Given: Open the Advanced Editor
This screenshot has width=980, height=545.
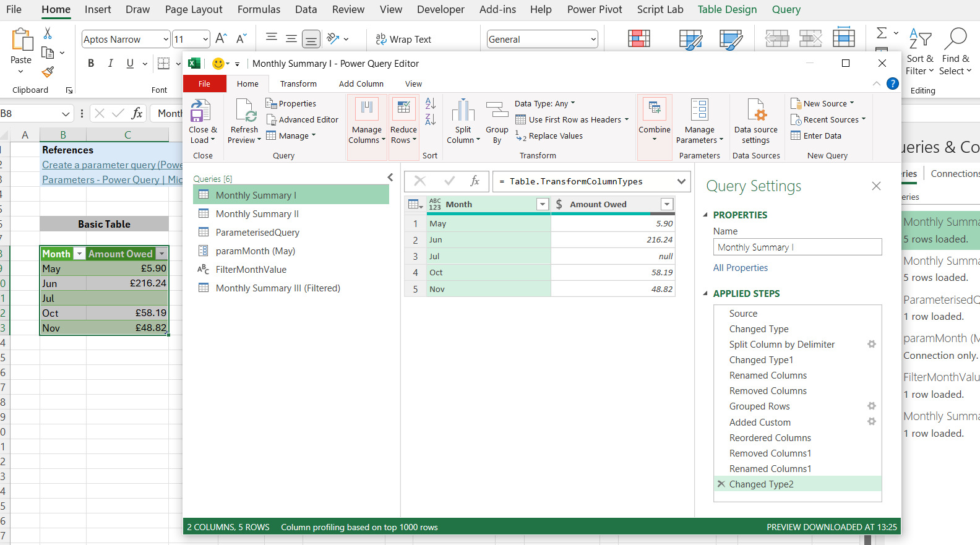Looking at the screenshot, I should 303,119.
